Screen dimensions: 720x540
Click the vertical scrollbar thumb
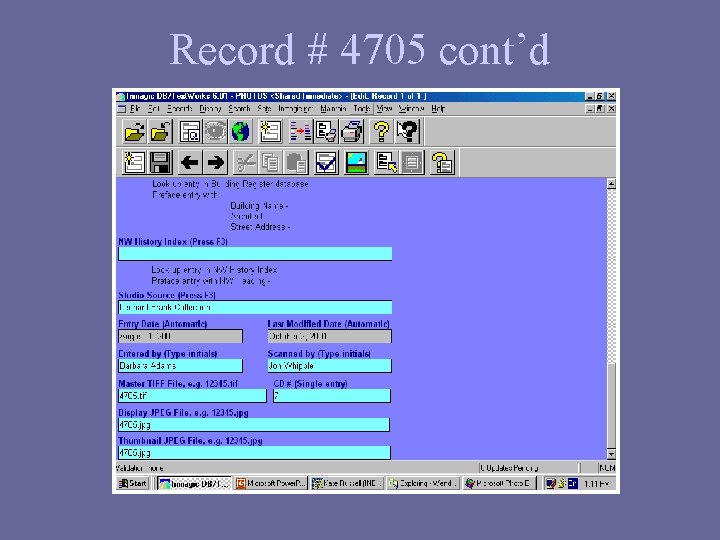point(611,406)
